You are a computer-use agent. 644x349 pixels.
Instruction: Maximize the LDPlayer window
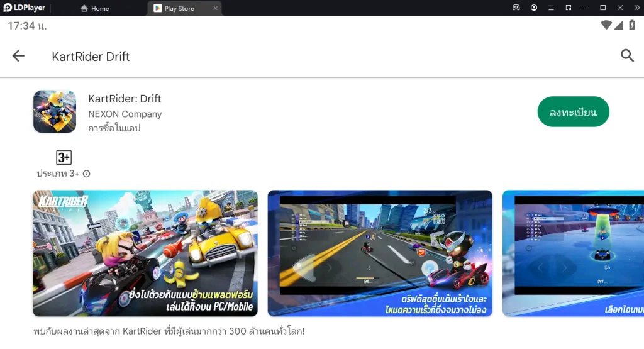pos(603,8)
